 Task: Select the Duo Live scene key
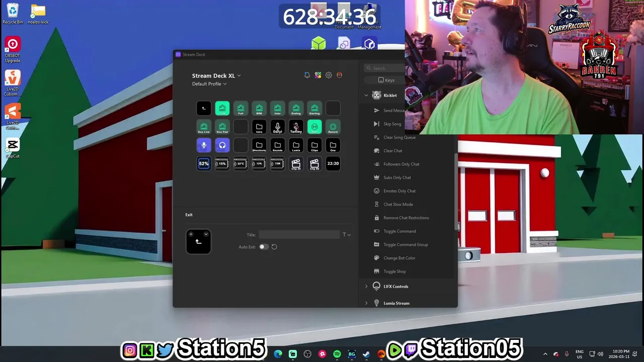[x=204, y=127]
